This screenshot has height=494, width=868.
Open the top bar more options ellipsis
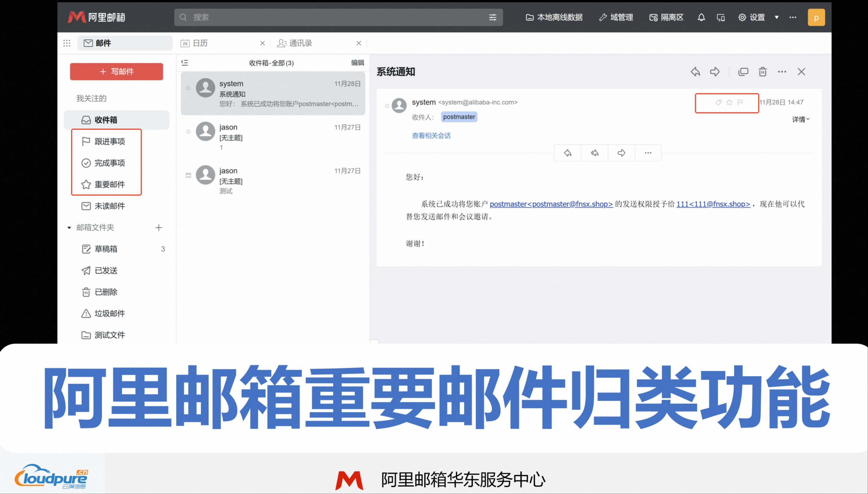(793, 17)
